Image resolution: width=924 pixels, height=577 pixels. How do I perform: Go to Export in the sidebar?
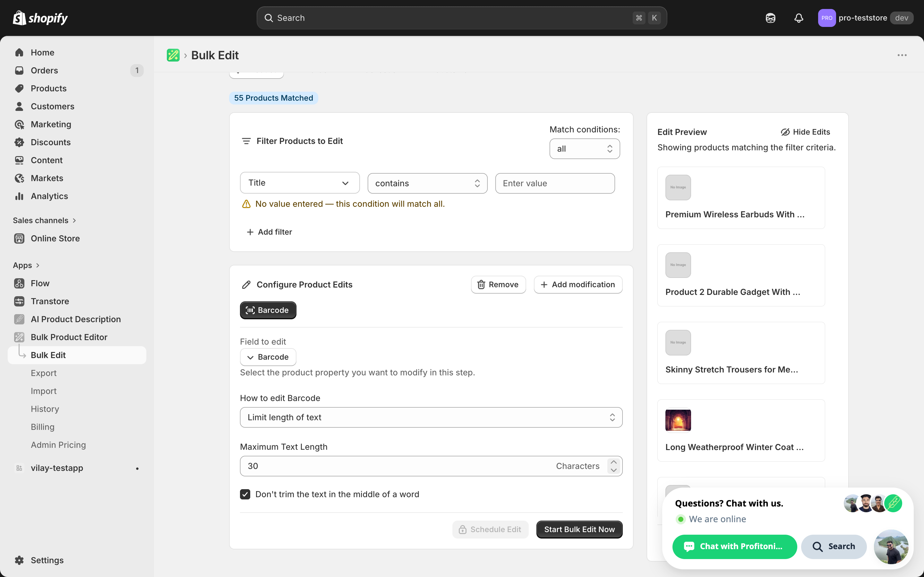[x=44, y=373]
